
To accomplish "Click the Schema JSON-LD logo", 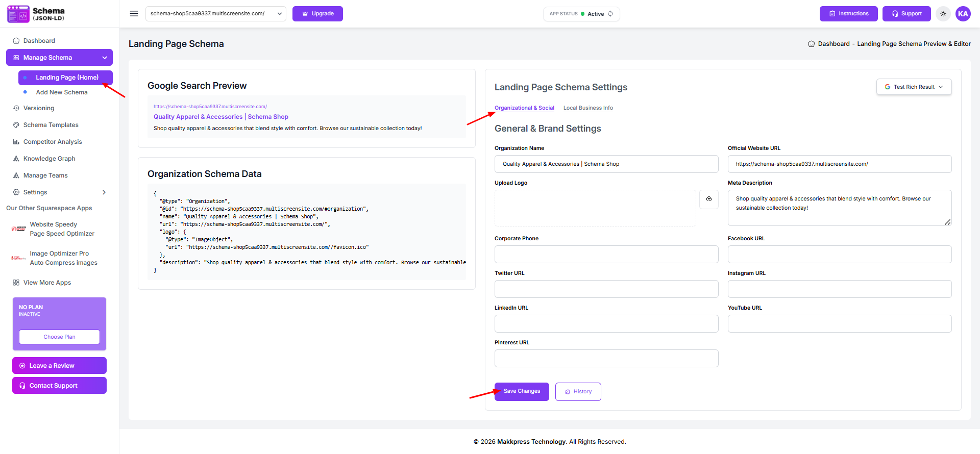I will pyautogui.click(x=36, y=14).
